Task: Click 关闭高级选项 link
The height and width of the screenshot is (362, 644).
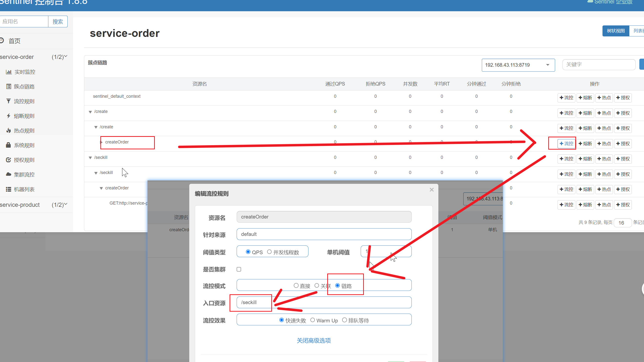Action: [x=314, y=340]
